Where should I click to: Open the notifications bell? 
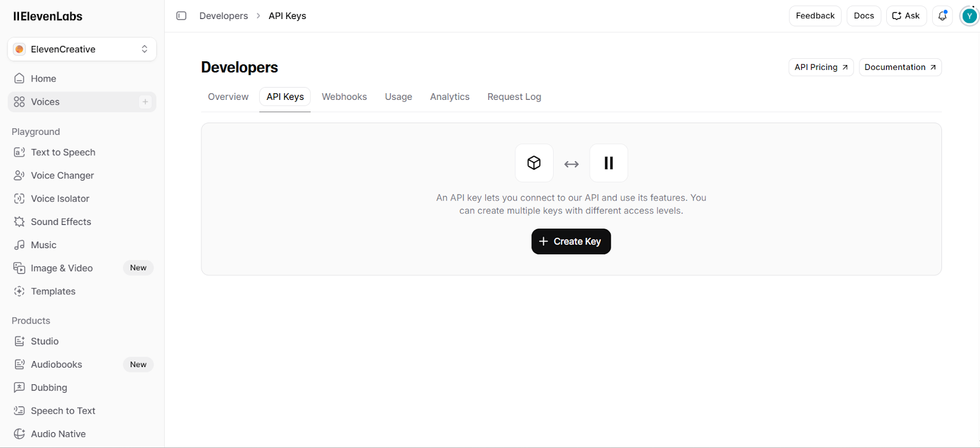[942, 16]
